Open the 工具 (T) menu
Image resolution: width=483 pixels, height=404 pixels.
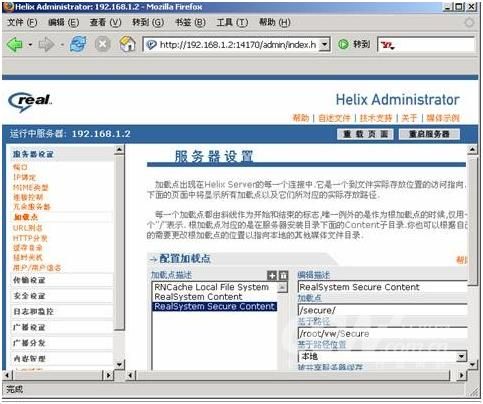click(x=232, y=22)
